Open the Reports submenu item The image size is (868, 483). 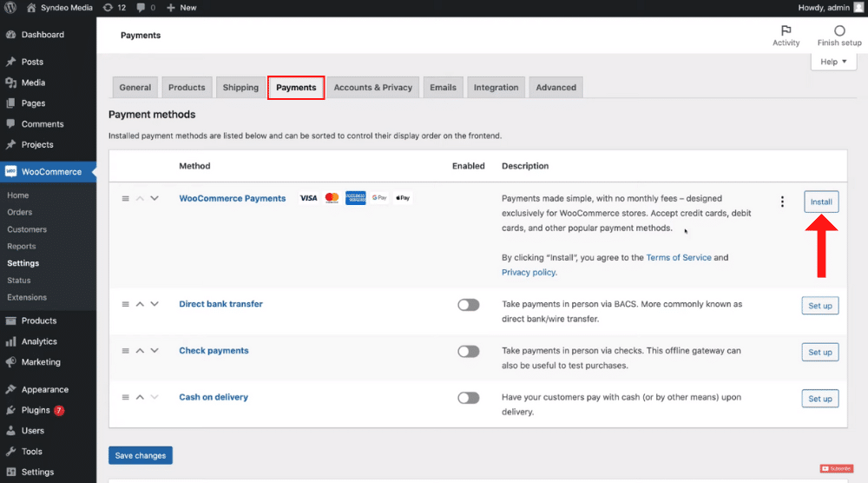[21, 246]
